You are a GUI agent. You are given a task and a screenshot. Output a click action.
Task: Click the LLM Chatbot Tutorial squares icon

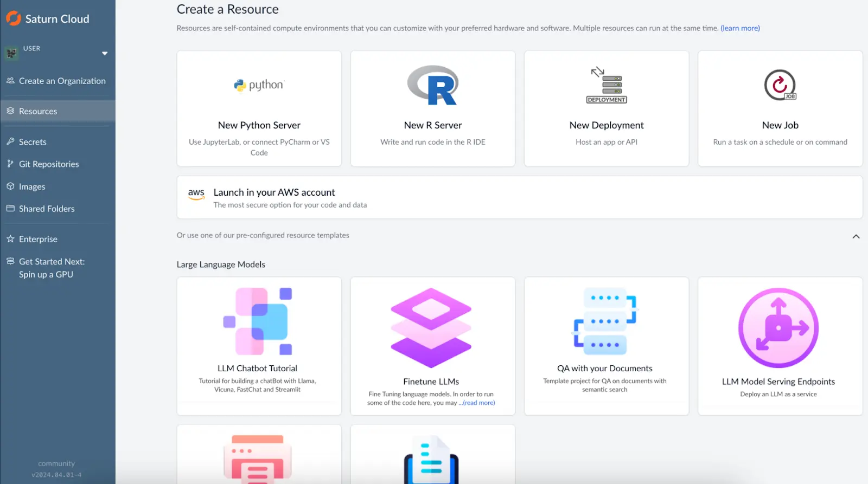[x=258, y=321]
